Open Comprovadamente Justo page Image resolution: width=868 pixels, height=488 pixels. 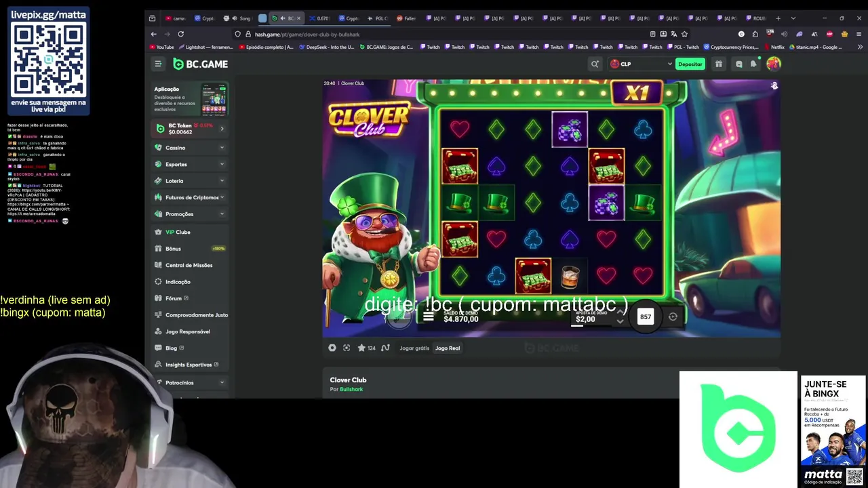[x=191, y=315]
